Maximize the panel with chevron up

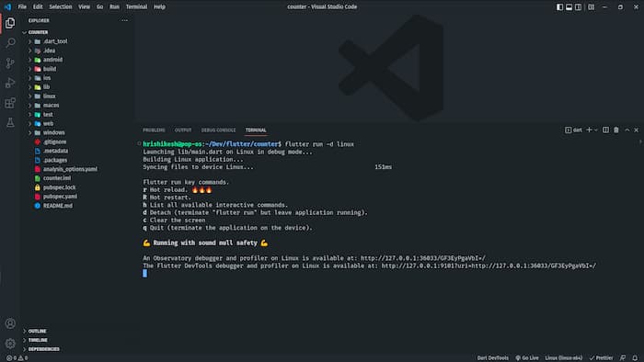pos(627,130)
